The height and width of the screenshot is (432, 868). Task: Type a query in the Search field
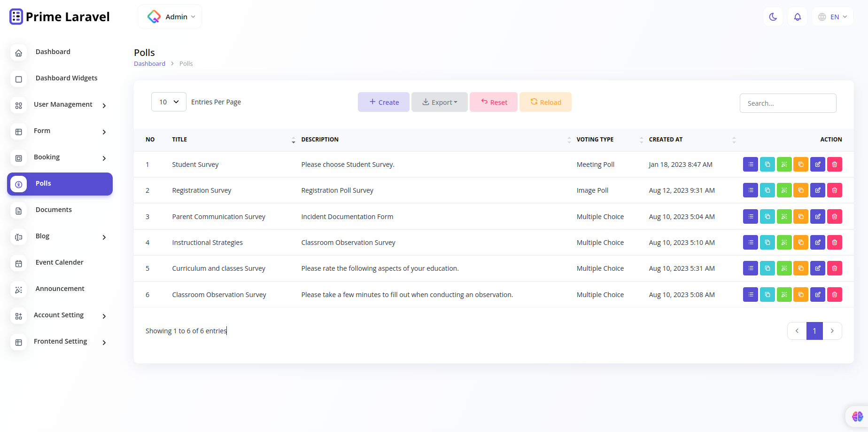(788, 103)
